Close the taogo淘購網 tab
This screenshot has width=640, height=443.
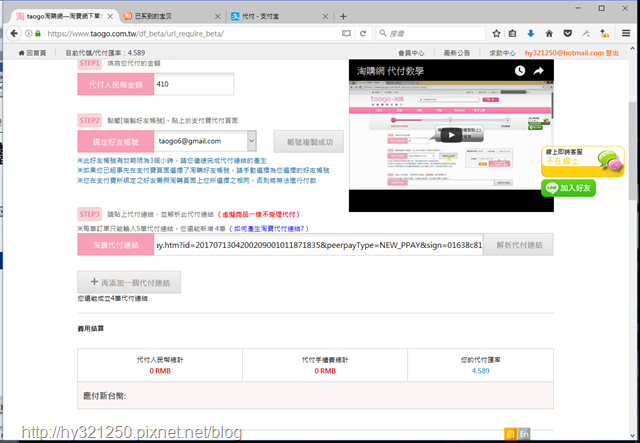point(110,16)
